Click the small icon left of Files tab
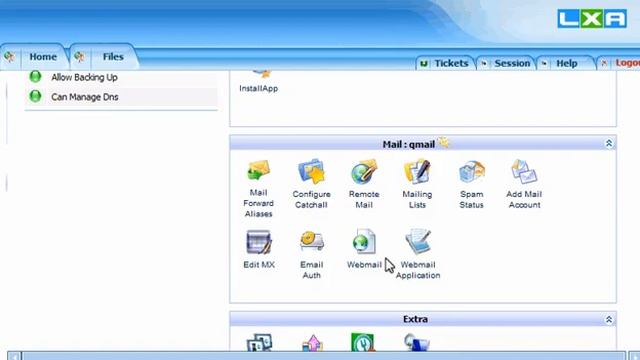640x360 pixels. coord(79,56)
